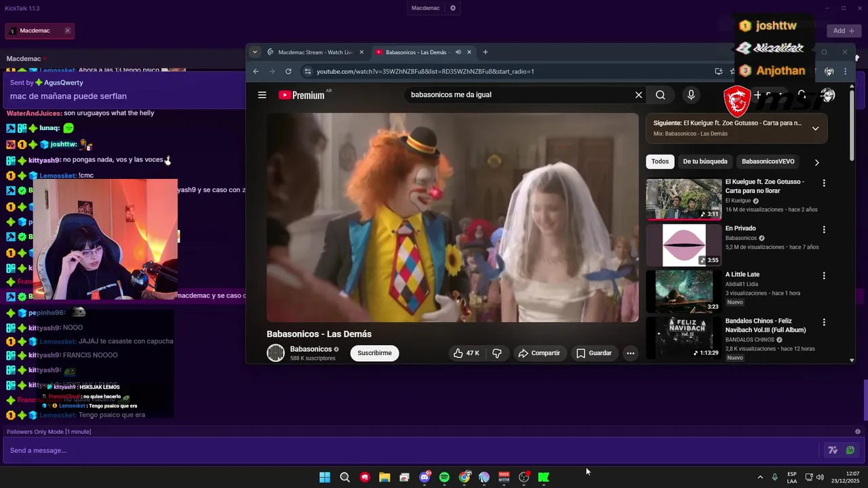Select the De tu búsqueda filter chip

[705, 161]
